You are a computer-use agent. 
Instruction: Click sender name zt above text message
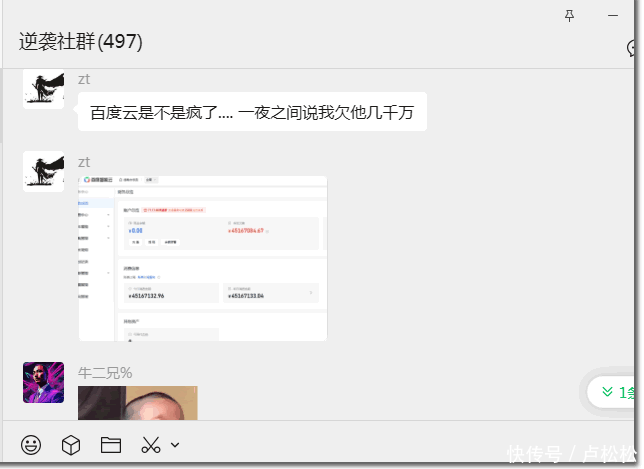pos(84,79)
